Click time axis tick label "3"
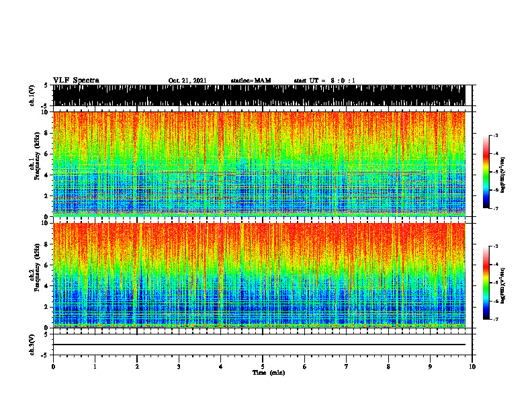The width and height of the screenshot is (532, 411). pos(179,367)
